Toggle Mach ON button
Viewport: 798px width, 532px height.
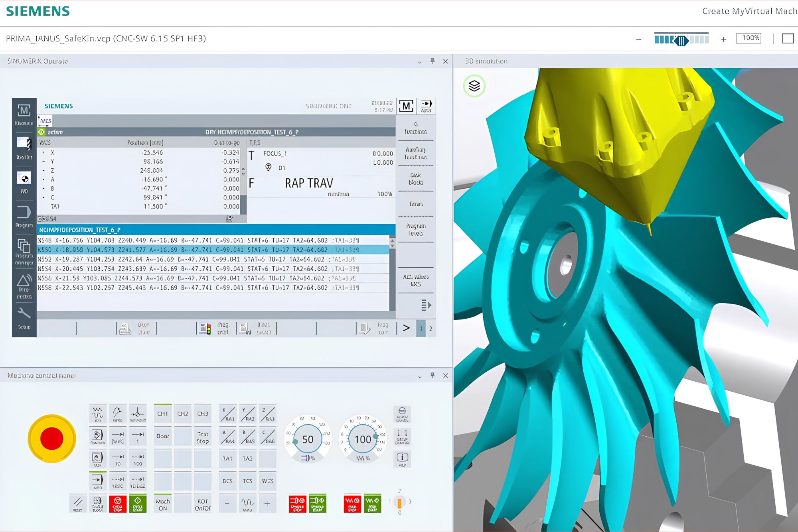163,504
